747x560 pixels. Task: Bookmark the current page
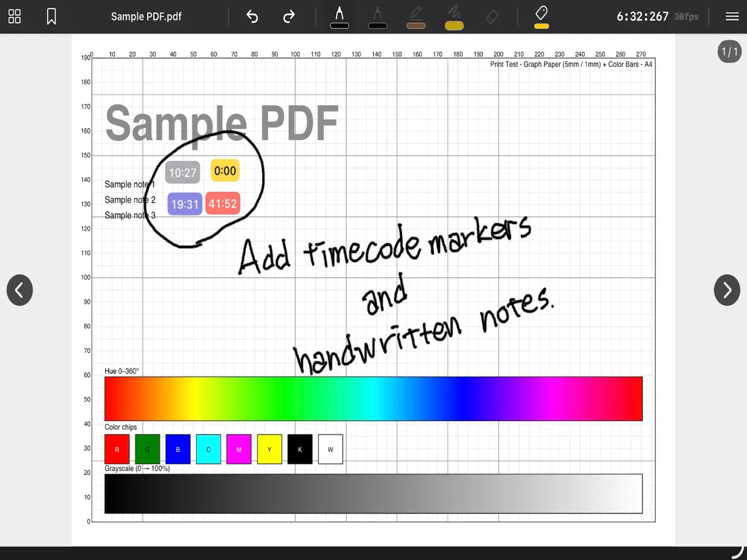tap(51, 16)
